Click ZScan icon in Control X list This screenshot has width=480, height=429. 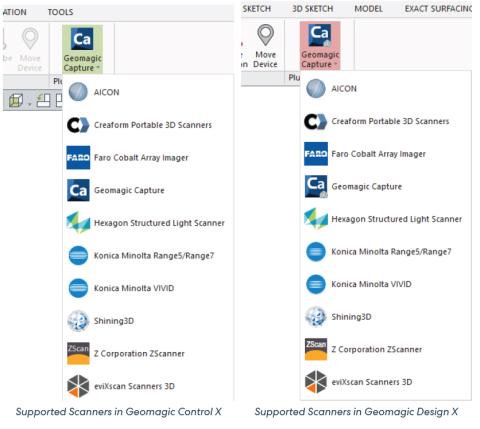[78, 353]
